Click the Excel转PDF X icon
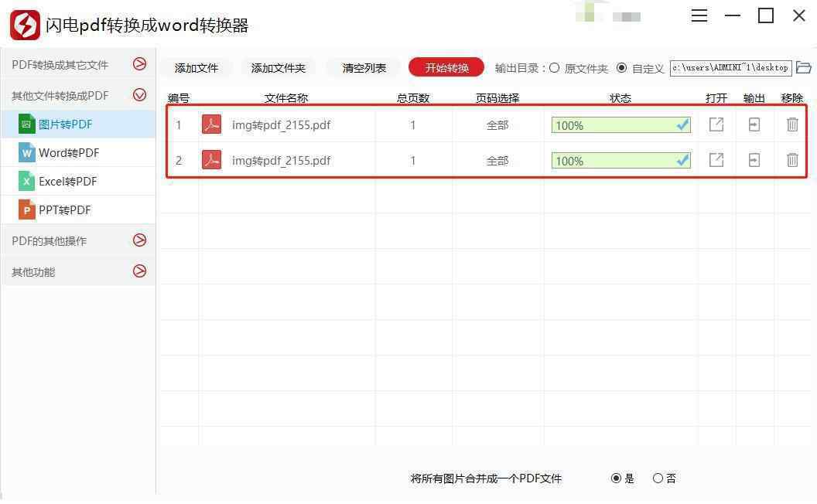817x504 pixels. (x=26, y=181)
